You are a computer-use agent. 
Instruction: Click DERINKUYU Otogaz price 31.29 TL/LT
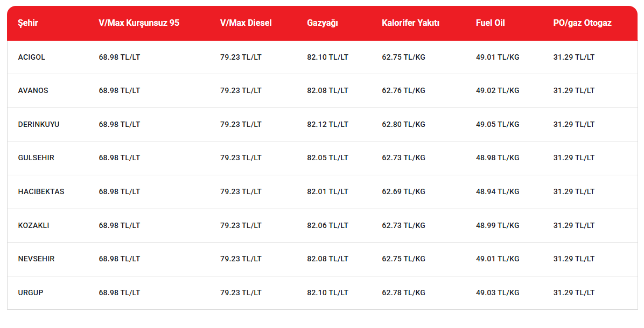point(574,124)
